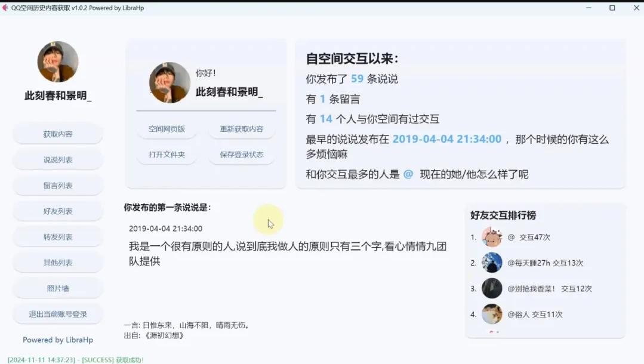Image resolution: width=644 pixels, height=364 pixels.
Task: Open the 转发列表 sidebar item
Action: tap(57, 237)
